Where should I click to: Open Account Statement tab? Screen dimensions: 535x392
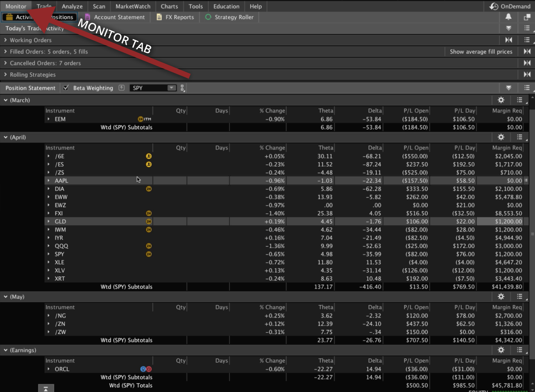click(115, 17)
